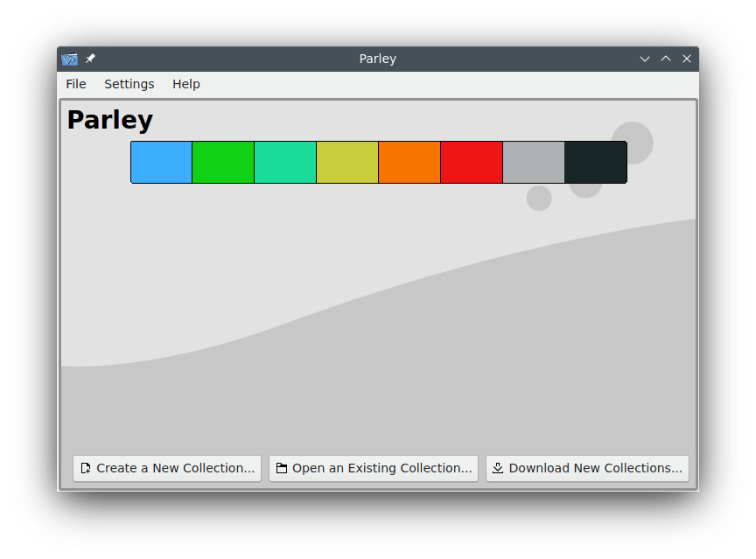Image resolution: width=756 pixels, height=559 pixels.
Task: Click Create a New Collection button
Action: click(x=167, y=468)
